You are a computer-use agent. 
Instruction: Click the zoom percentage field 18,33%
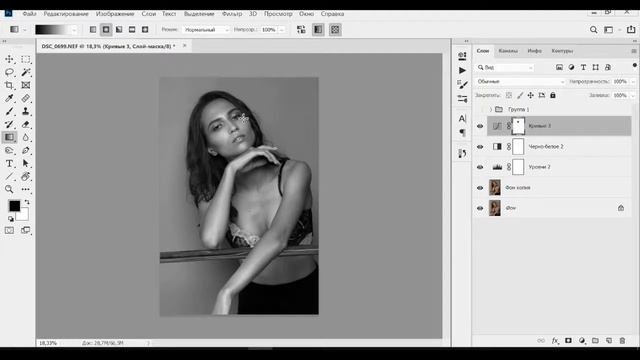(48, 343)
